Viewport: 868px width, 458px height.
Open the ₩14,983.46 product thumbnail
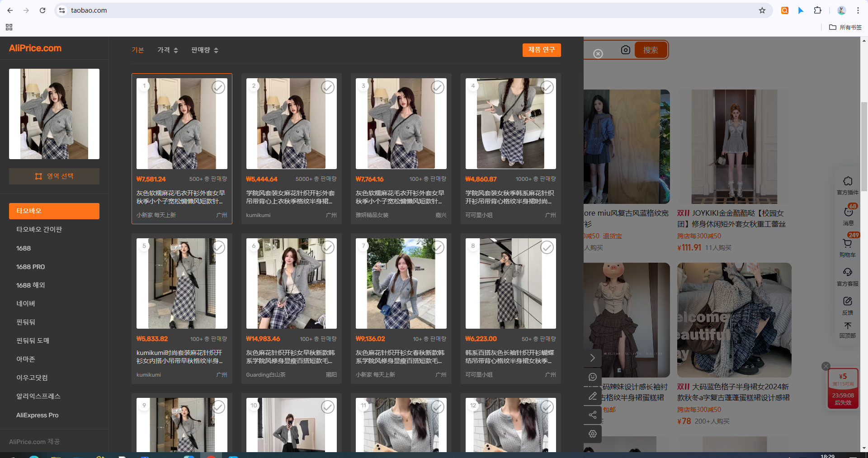(292, 283)
